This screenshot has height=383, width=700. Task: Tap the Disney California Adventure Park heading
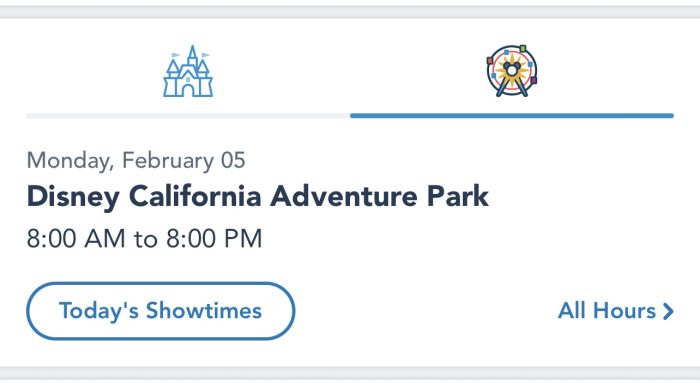point(258,196)
